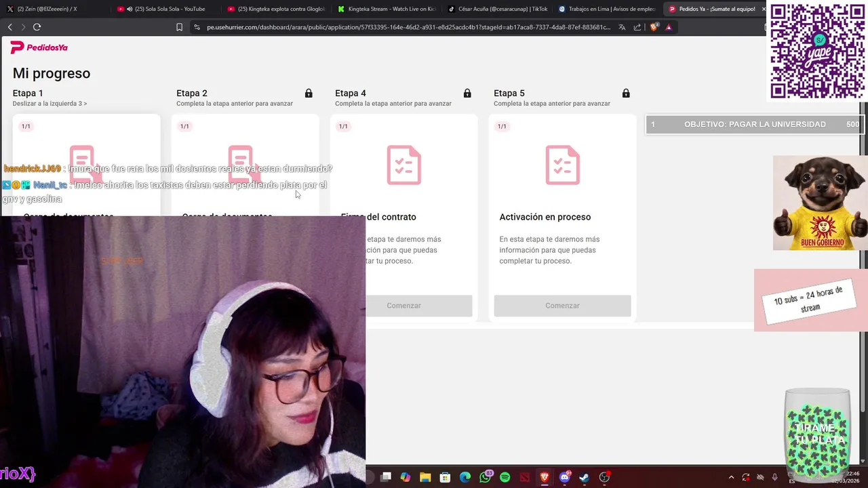Click Comenzar button under Activación en proceso

[562, 306]
